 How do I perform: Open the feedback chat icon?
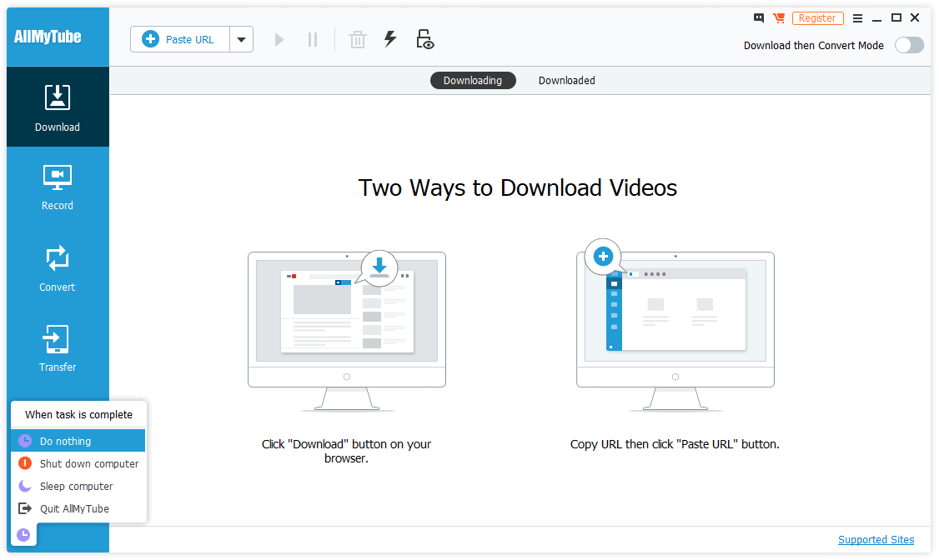click(x=759, y=18)
